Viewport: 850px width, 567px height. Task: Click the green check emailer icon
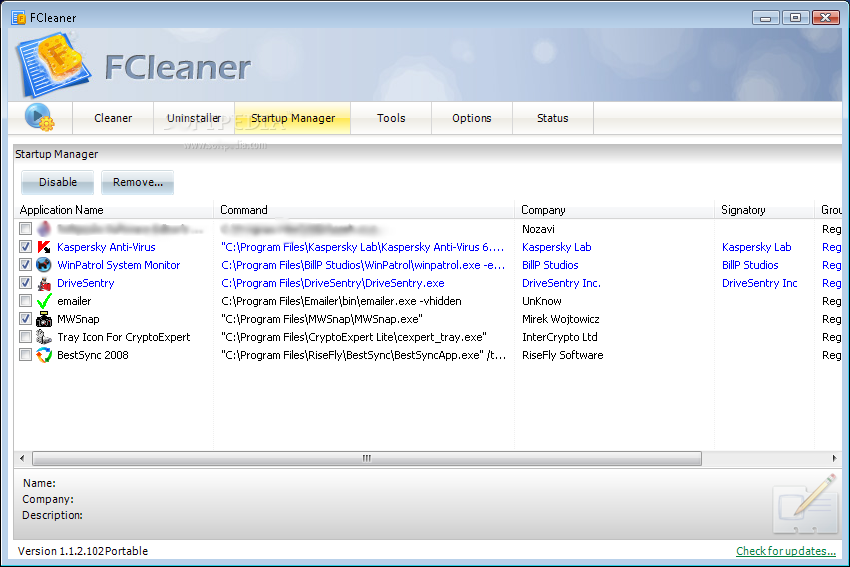point(44,301)
